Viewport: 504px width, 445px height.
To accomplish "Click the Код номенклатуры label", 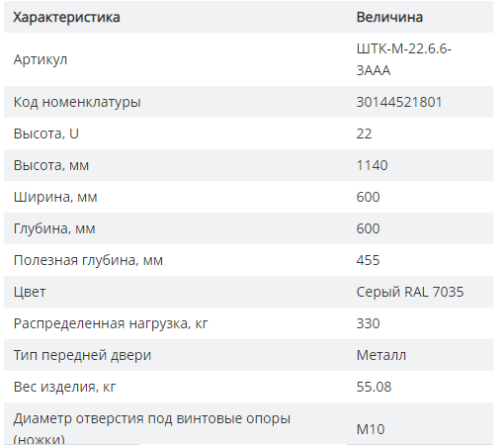I will [x=77, y=102].
